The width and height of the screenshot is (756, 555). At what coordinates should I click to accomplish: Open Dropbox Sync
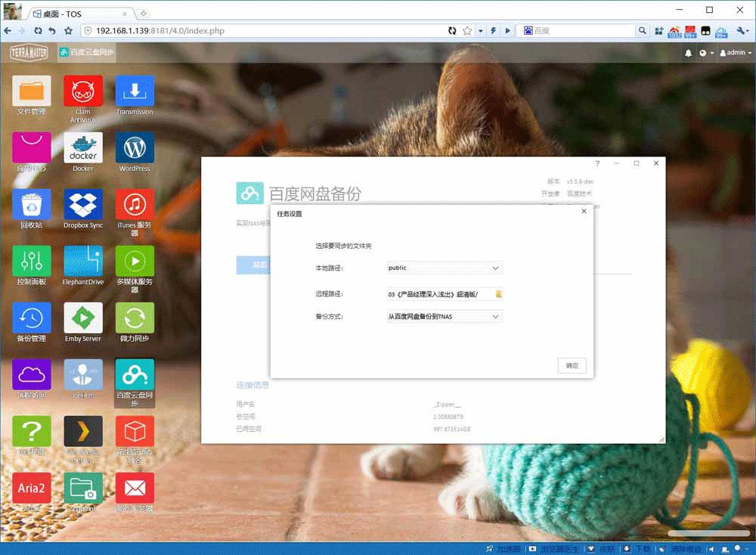(83, 203)
